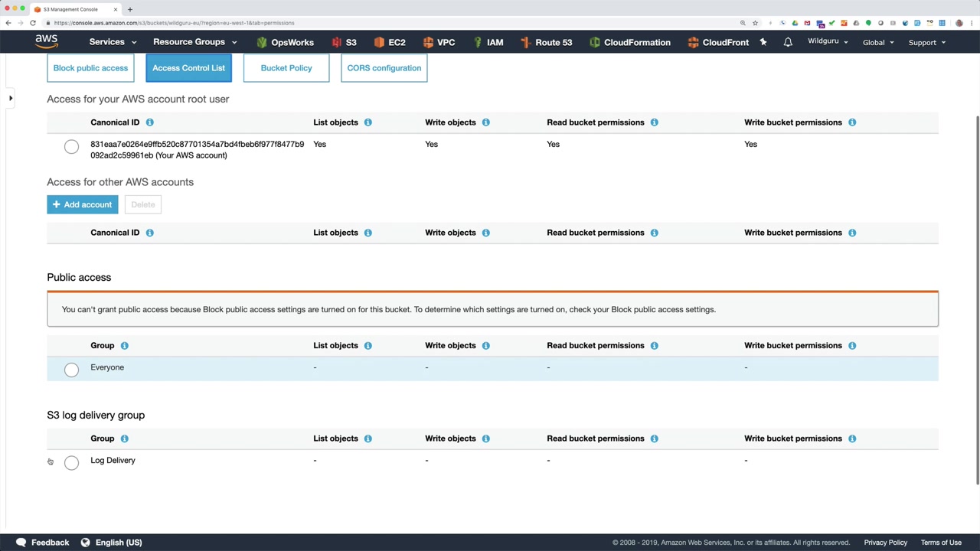Viewport: 980px width, 551px height.
Task: Show List objects info under other AWS accounts
Action: 367,233
